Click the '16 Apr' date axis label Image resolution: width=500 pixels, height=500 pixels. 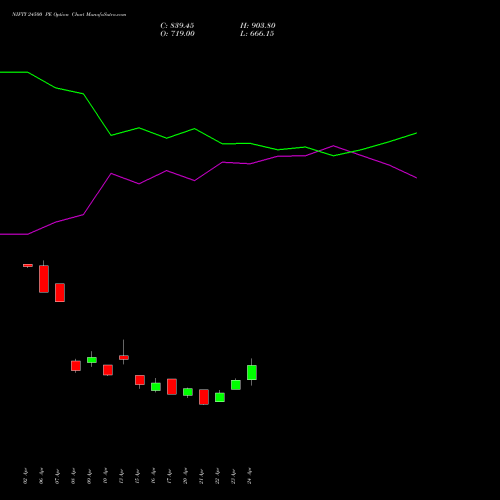153,476
